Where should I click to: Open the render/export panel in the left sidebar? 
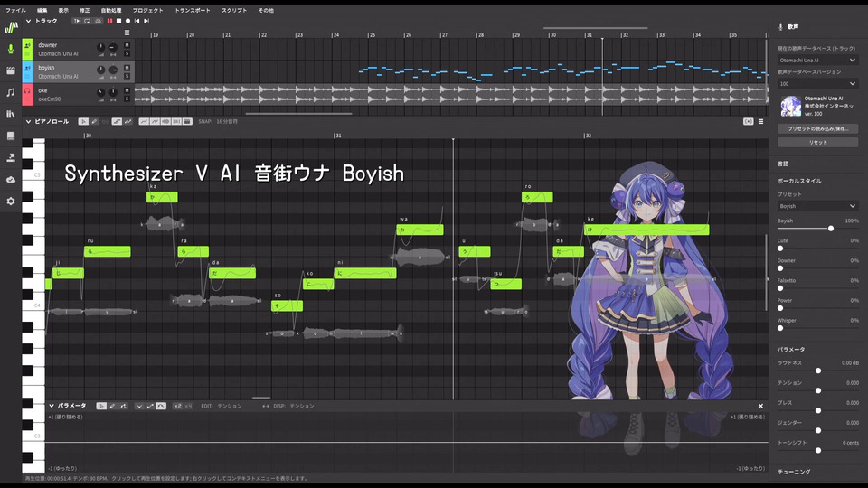click(11, 157)
